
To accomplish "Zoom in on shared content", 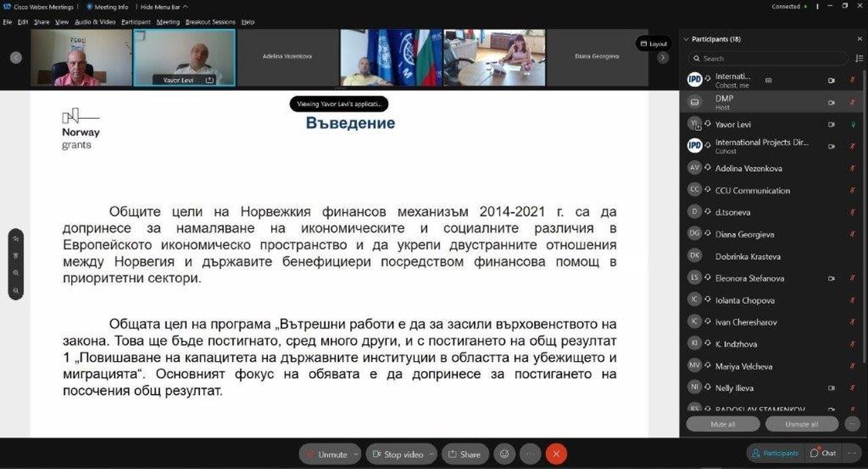I will 16,273.
